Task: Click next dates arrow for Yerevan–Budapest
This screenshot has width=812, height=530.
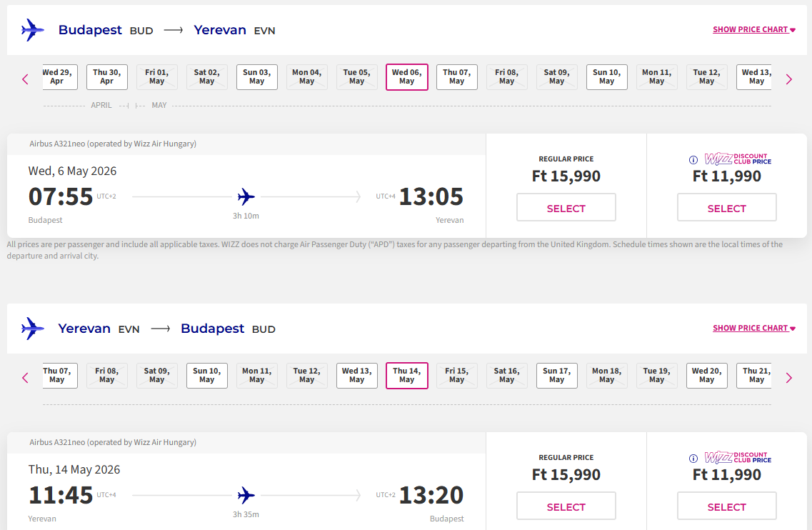Action: point(788,378)
